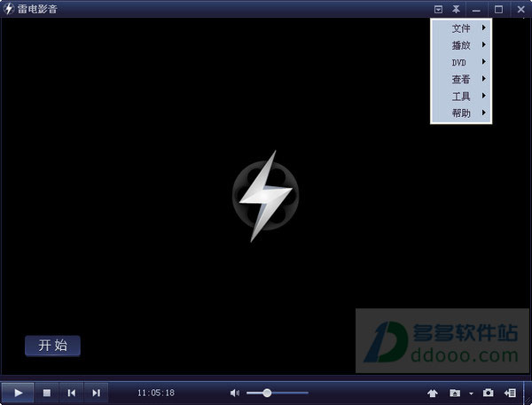This screenshot has height=405, width=532.
Task: Skip to the next track
Action: tap(96, 393)
